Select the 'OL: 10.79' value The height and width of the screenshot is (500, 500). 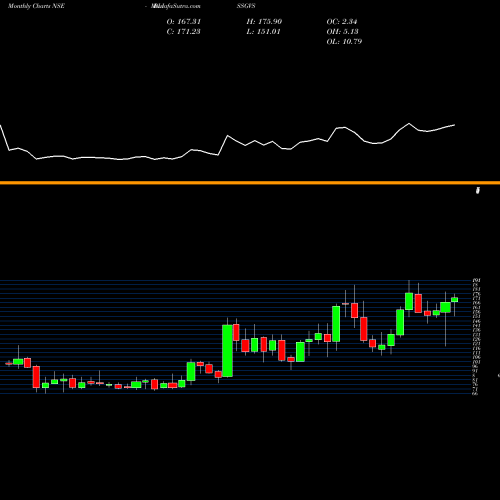pyautogui.click(x=344, y=42)
